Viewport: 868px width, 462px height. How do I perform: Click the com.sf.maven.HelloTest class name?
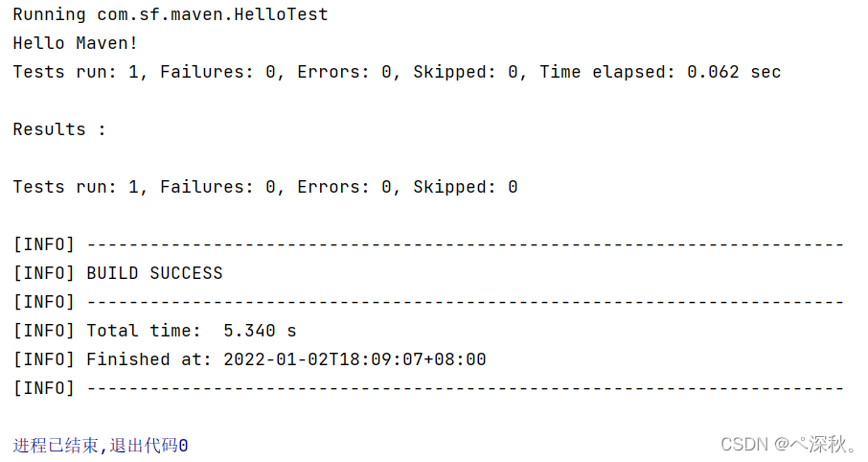pyautogui.click(x=212, y=14)
